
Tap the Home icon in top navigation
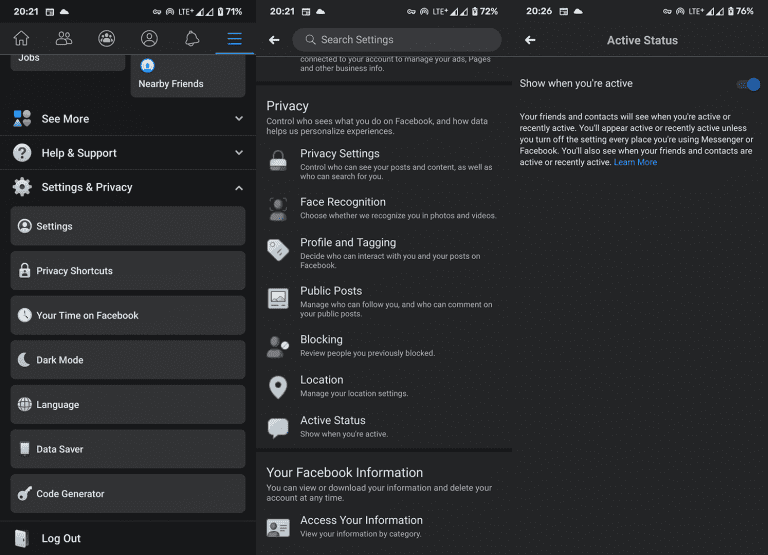coord(21,39)
